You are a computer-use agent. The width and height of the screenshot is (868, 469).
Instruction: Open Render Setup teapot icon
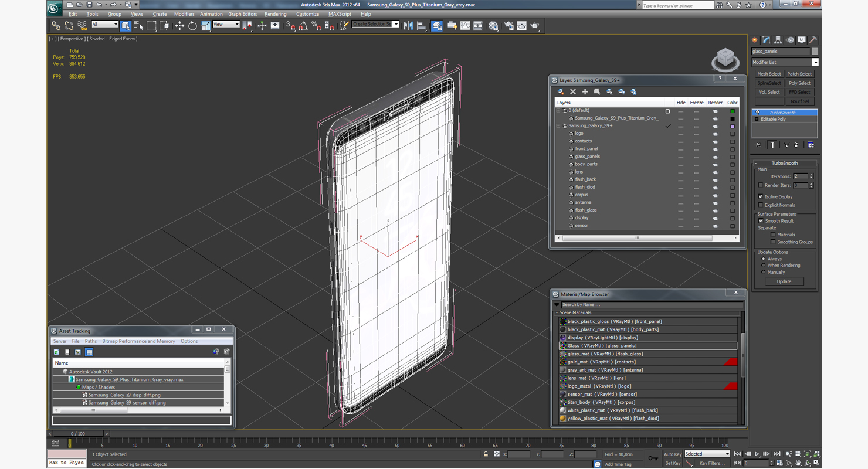pos(508,26)
